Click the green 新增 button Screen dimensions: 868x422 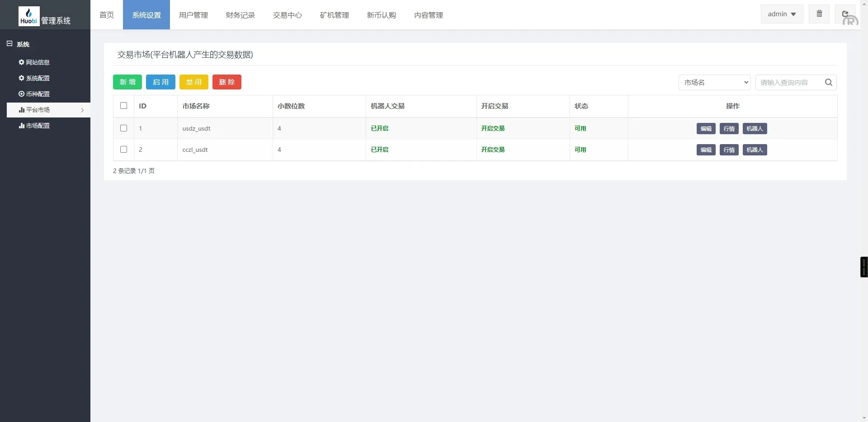(x=127, y=82)
